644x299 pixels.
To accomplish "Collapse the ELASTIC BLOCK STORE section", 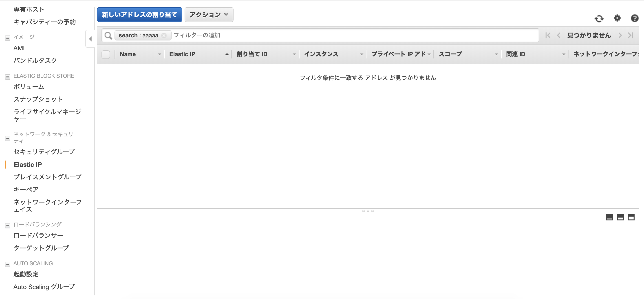I will coord(8,77).
